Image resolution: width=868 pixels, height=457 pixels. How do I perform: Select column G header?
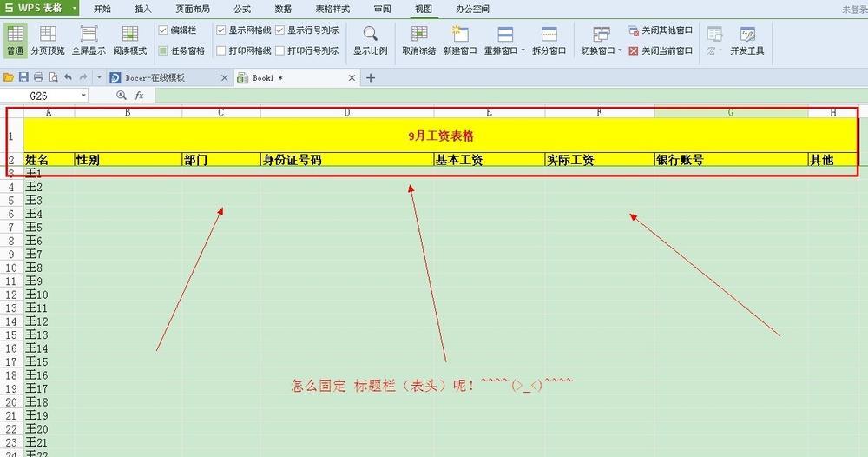pyautogui.click(x=731, y=113)
